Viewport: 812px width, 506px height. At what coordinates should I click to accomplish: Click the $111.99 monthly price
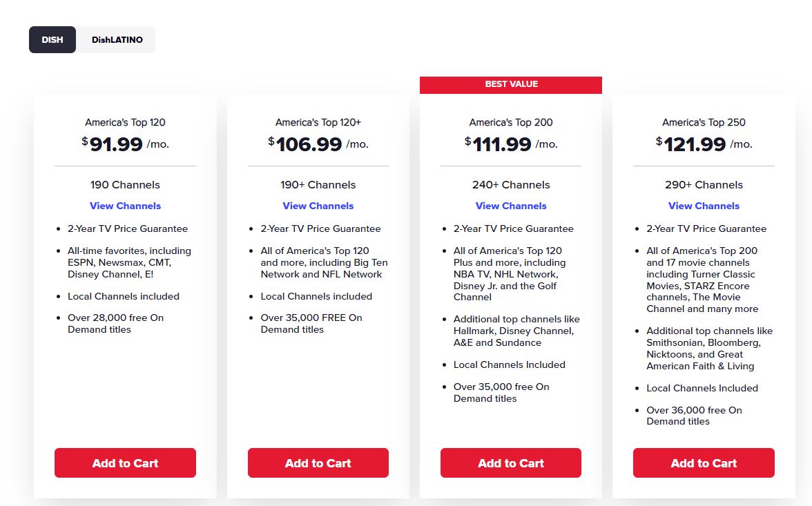click(x=511, y=144)
